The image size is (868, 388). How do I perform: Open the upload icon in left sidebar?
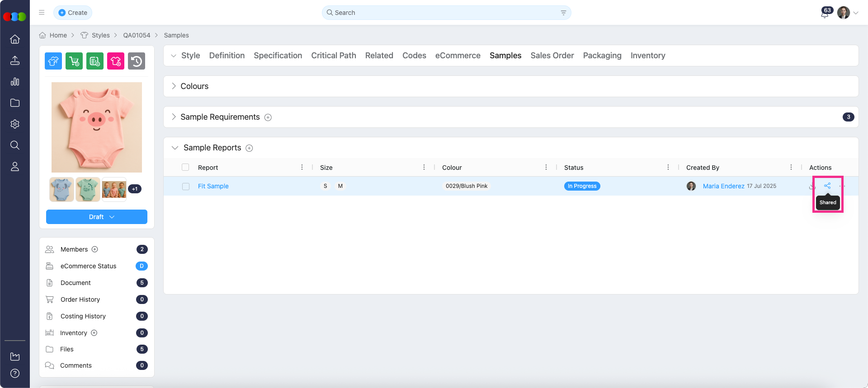coord(15,61)
